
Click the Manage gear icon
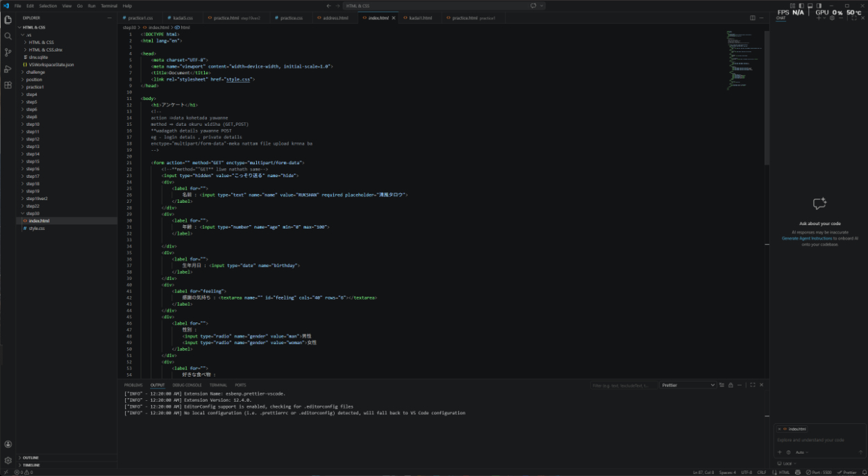(x=8, y=460)
